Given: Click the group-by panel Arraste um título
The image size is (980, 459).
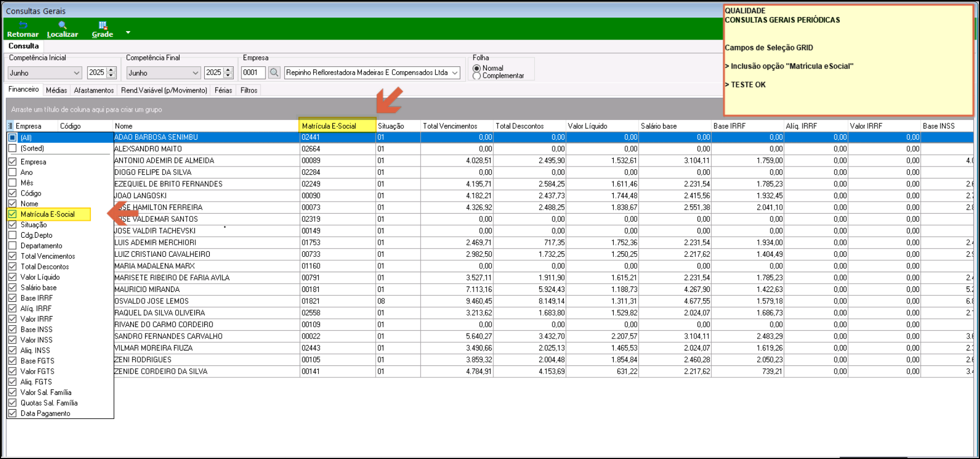Looking at the screenshot, I should [x=364, y=109].
